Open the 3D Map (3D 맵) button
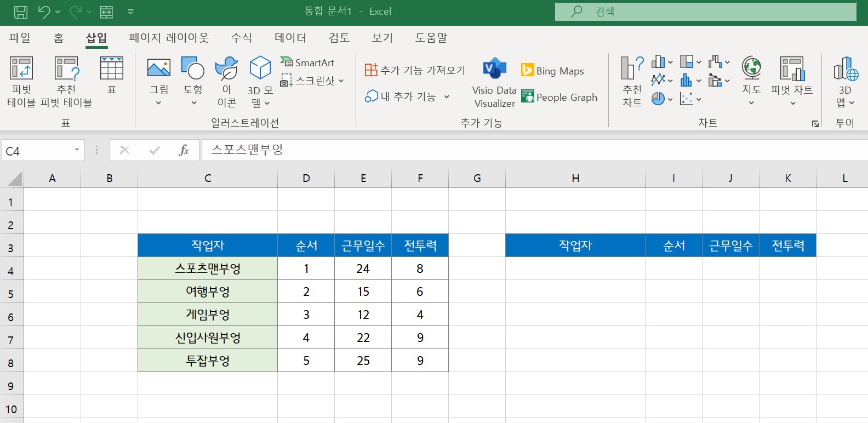The image size is (868, 423). (x=845, y=82)
